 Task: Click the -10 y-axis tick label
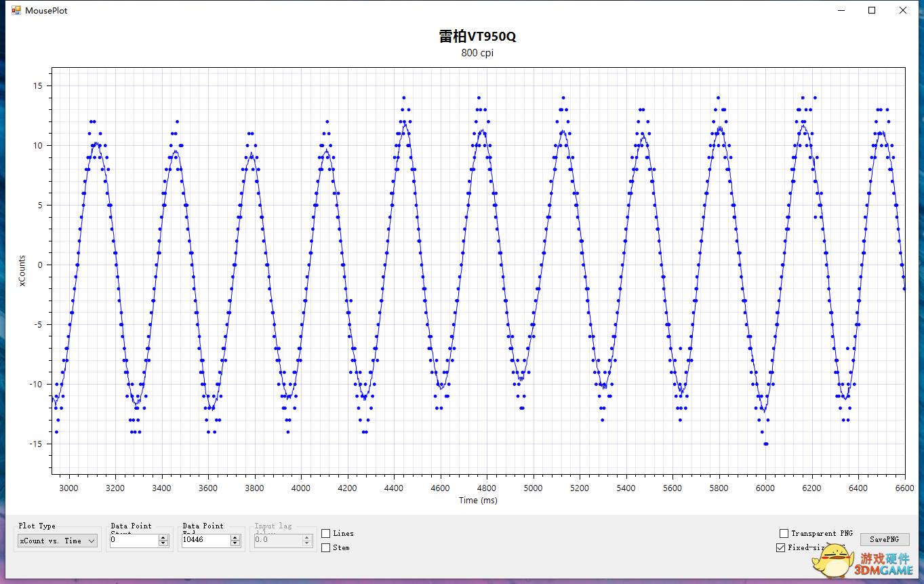35,385
